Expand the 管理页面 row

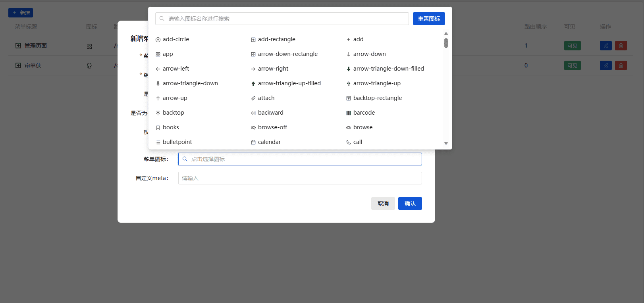pos(18,46)
